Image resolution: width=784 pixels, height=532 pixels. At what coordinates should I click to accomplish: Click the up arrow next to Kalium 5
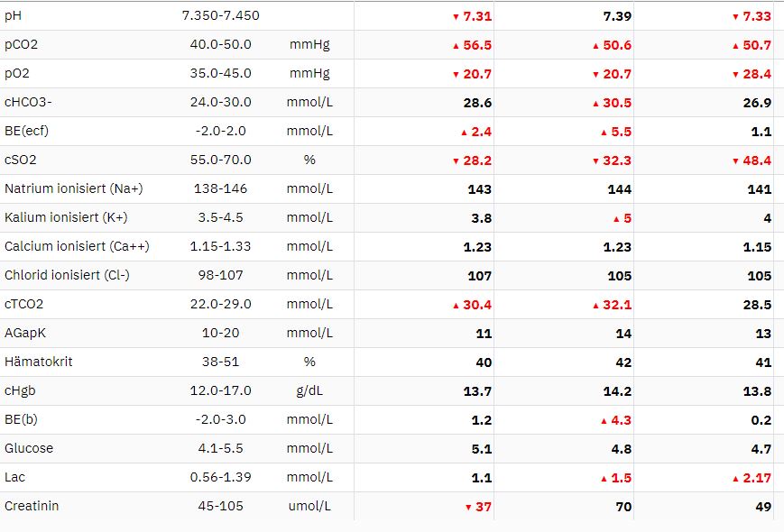pos(616,219)
